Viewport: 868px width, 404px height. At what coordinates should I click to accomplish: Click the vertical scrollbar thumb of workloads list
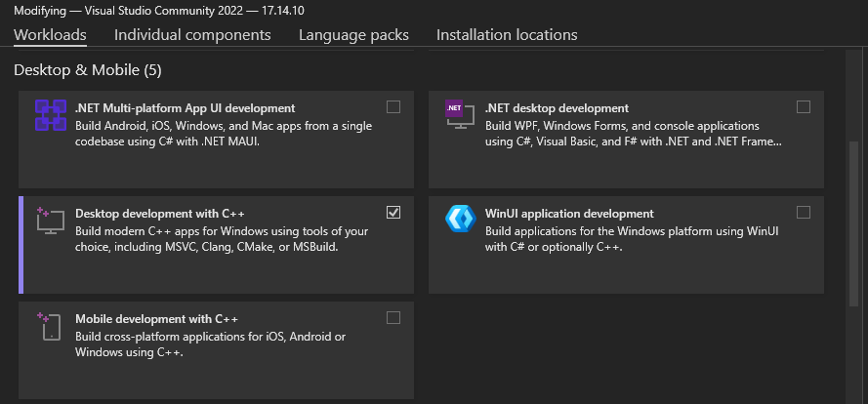click(x=853, y=224)
